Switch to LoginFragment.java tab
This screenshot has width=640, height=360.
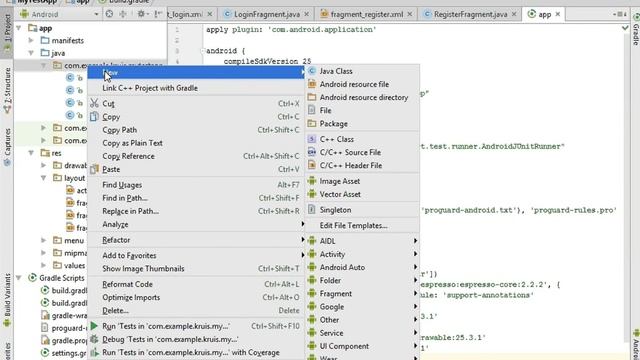[266, 14]
